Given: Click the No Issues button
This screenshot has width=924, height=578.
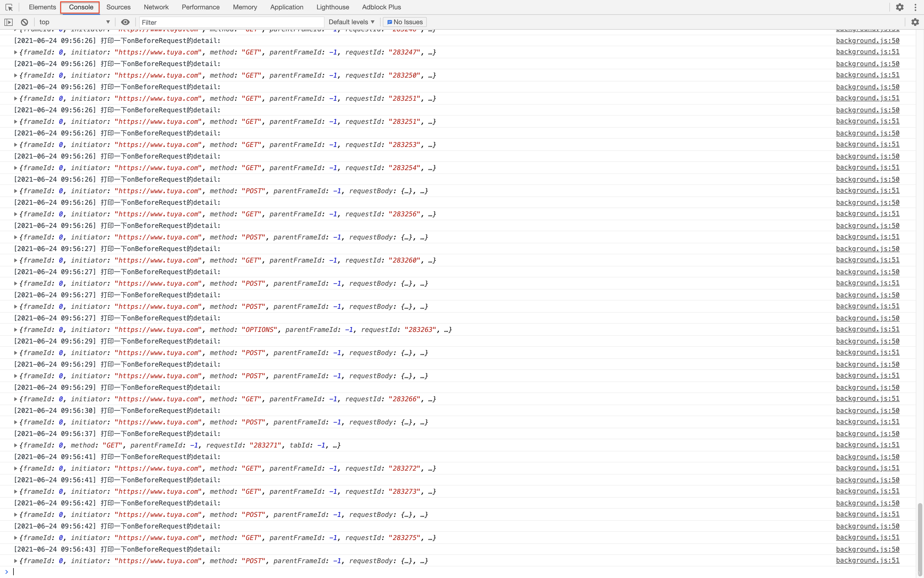Looking at the screenshot, I should 405,22.
